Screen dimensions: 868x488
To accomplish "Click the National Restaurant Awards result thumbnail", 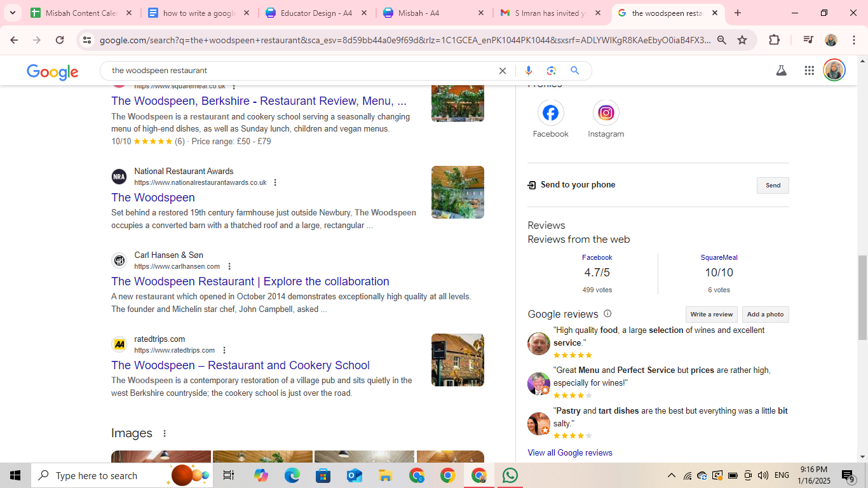I will point(458,193).
